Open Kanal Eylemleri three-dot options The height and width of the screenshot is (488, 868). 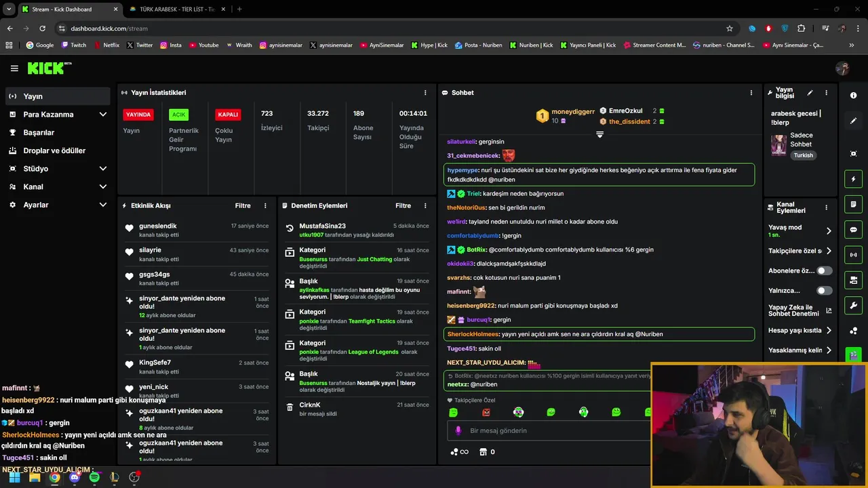826,207
